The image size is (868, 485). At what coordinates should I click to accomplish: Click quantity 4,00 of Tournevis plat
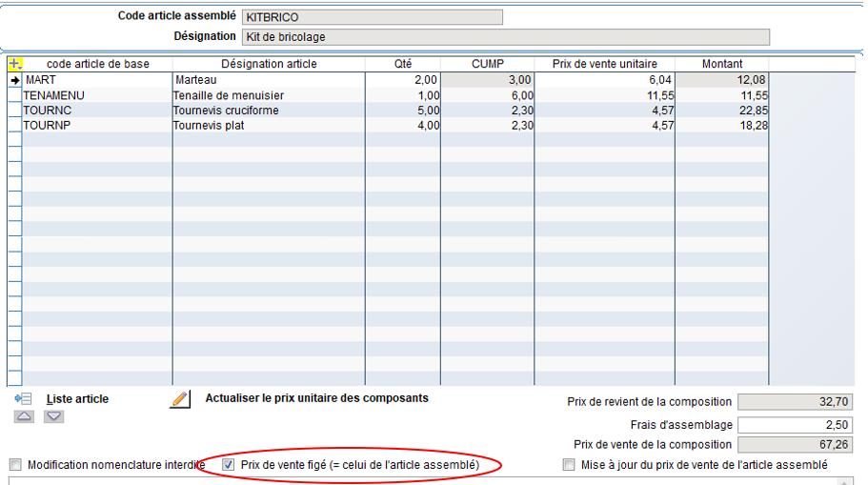pyautogui.click(x=403, y=125)
